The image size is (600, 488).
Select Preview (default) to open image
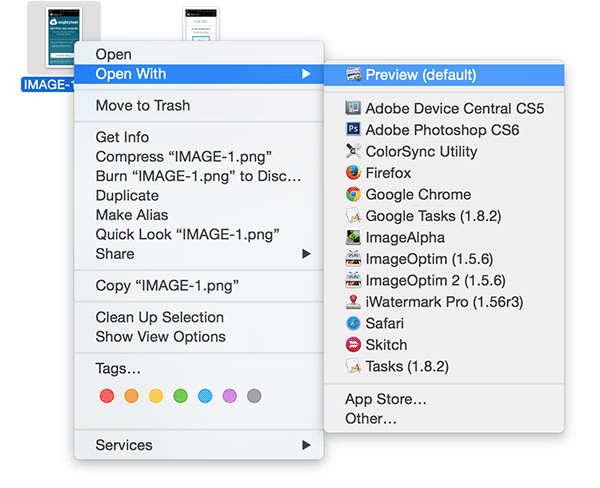[x=420, y=75]
